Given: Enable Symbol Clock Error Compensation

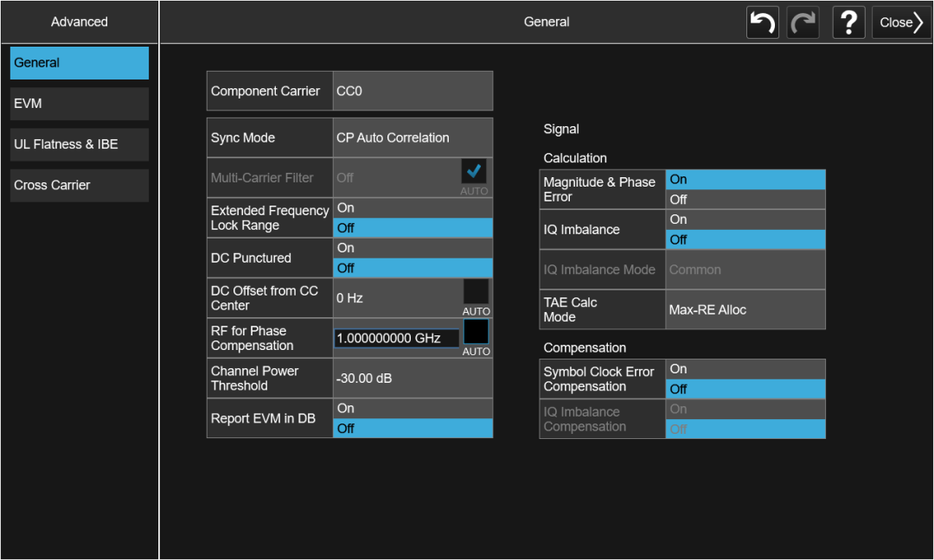Looking at the screenshot, I should point(745,369).
